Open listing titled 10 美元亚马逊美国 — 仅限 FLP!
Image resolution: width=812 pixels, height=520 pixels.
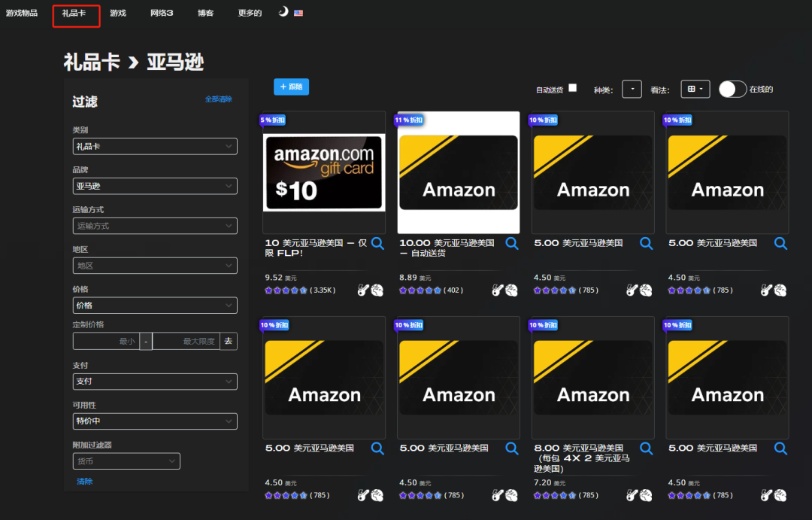tap(316, 248)
